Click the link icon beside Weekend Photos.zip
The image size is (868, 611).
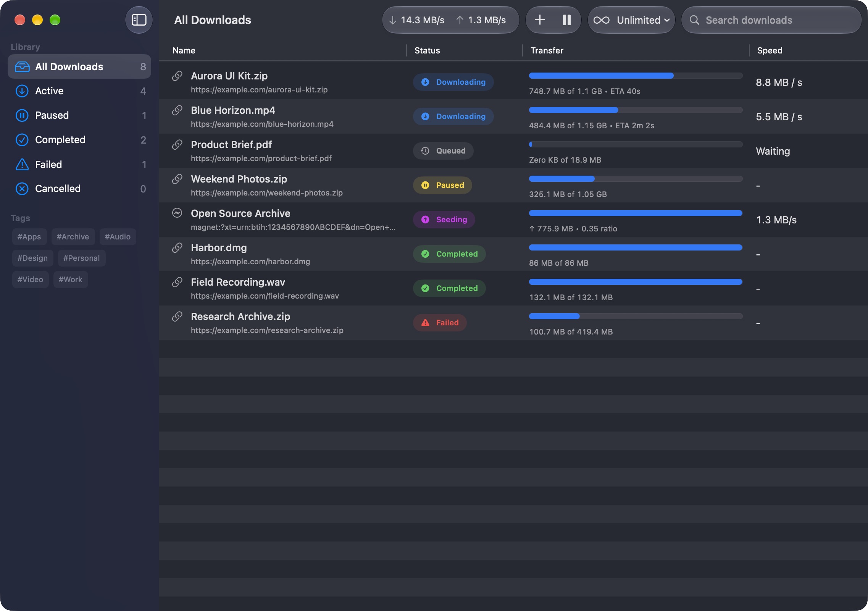[x=177, y=179]
